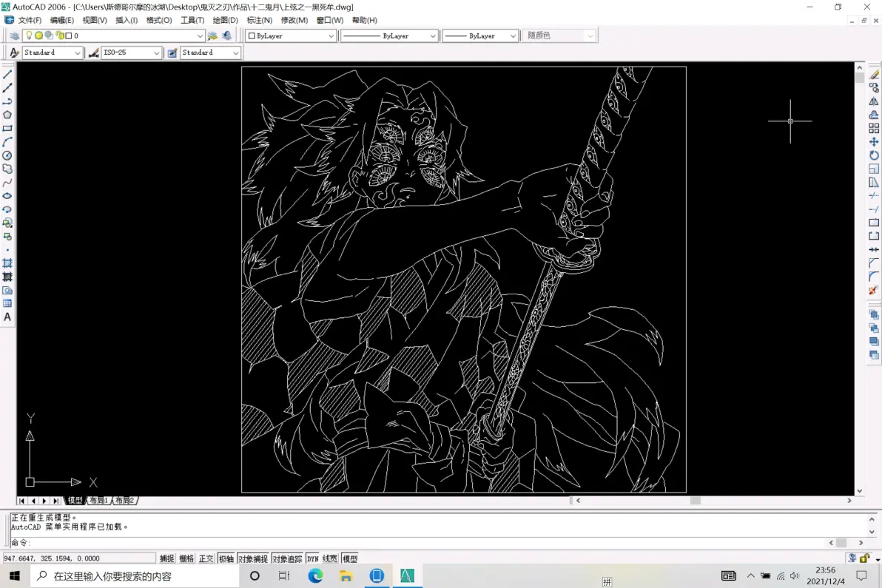The image size is (882, 588).
Task: Click the Layer Previous icon
Action: click(x=226, y=36)
